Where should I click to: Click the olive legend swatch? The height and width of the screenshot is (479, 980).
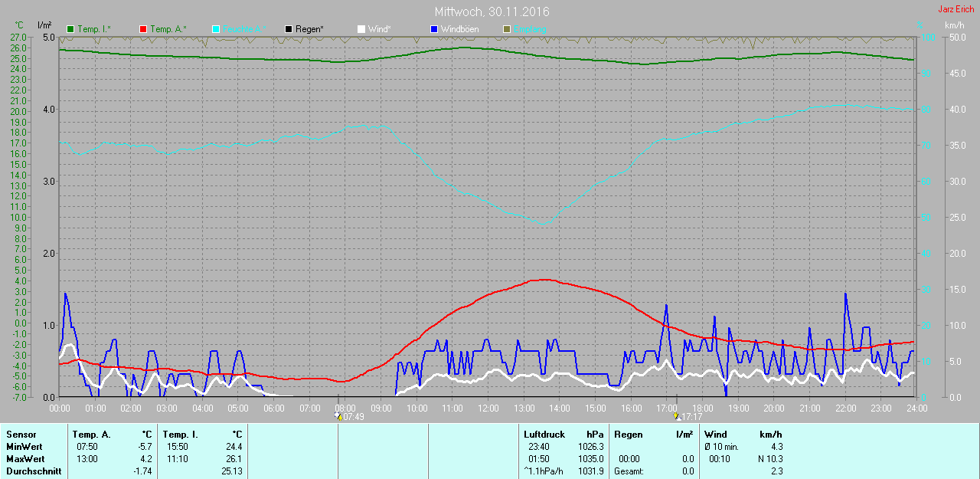pyautogui.click(x=506, y=29)
